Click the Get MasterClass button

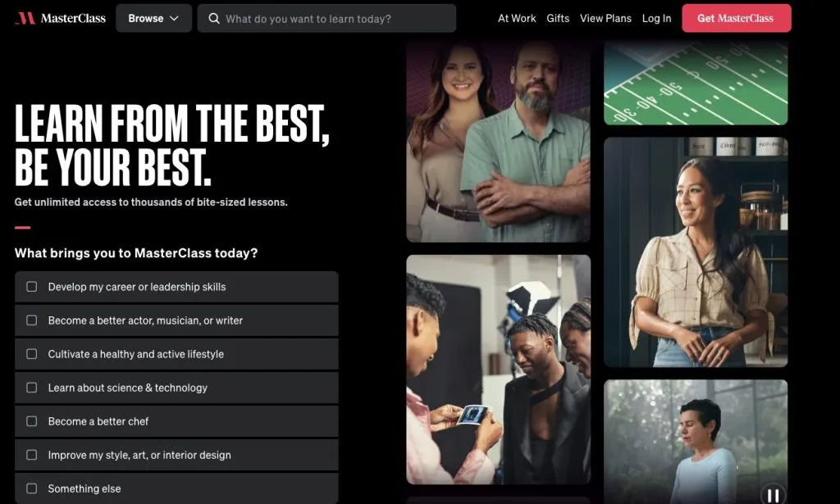736,18
